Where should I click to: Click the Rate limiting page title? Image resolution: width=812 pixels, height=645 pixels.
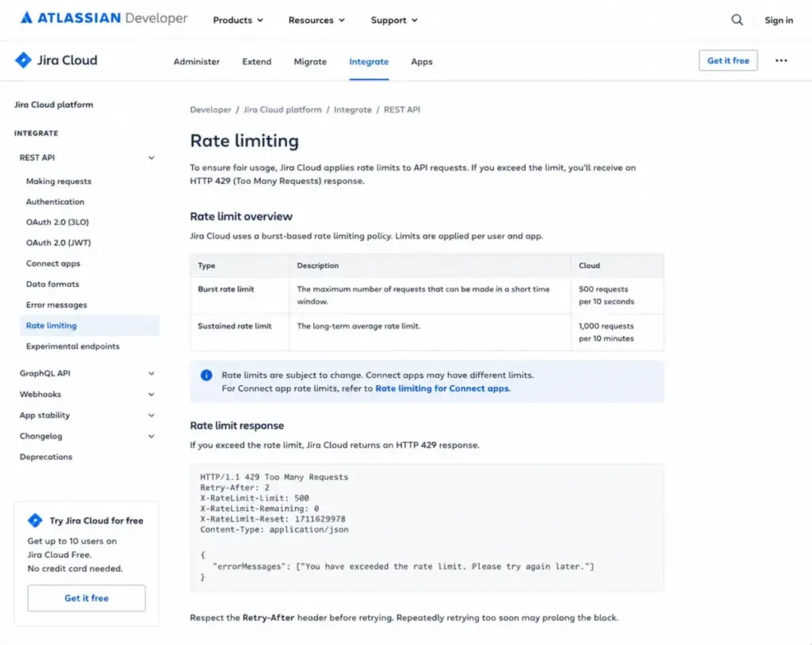(x=244, y=141)
